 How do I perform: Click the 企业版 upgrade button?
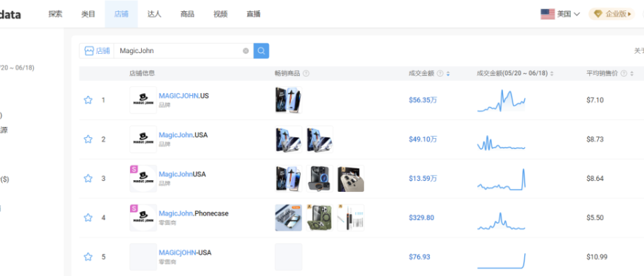[x=612, y=14]
